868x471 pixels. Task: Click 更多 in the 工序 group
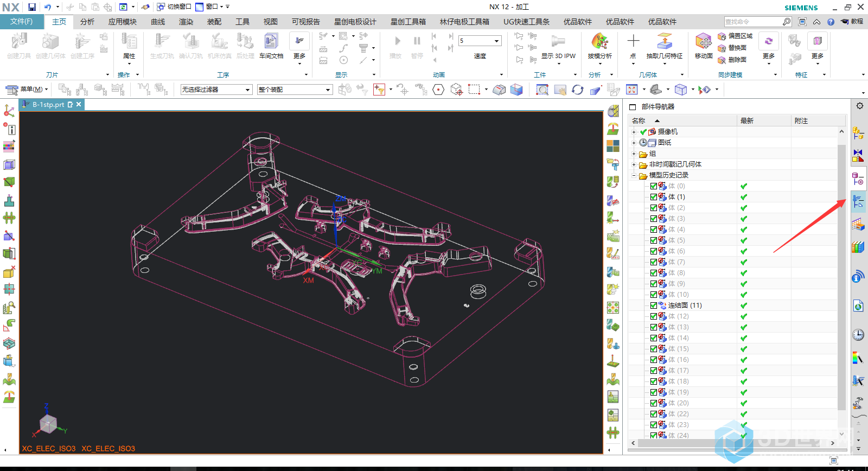tap(299, 48)
